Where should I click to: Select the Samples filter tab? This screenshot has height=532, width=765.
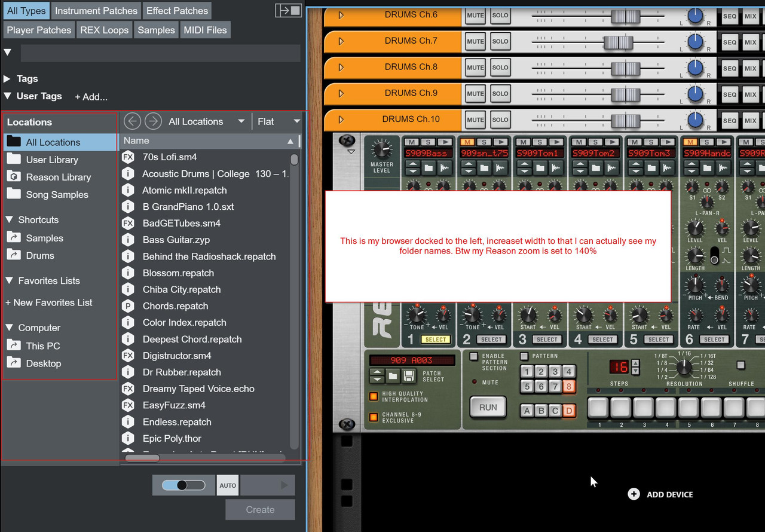pyautogui.click(x=156, y=30)
